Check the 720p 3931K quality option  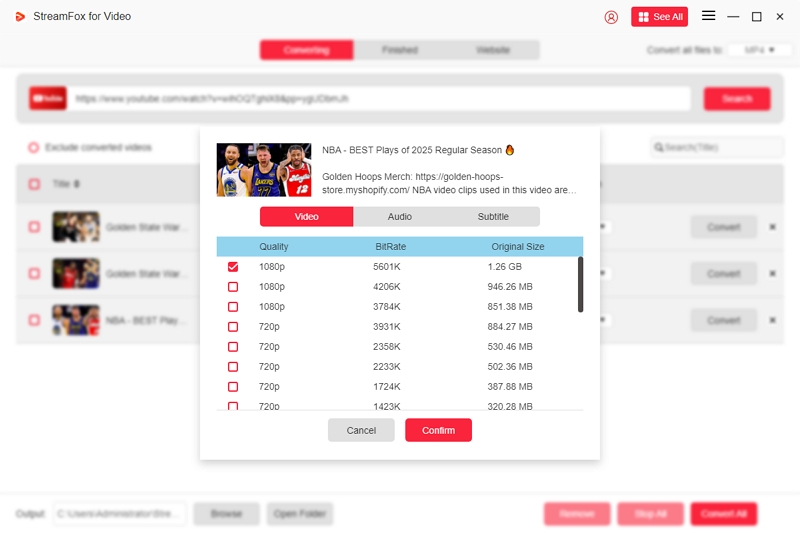(233, 326)
